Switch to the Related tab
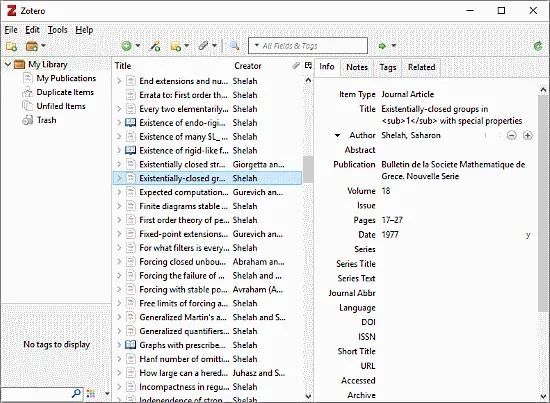Screen dimensions: 550x403 pos(421,67)
